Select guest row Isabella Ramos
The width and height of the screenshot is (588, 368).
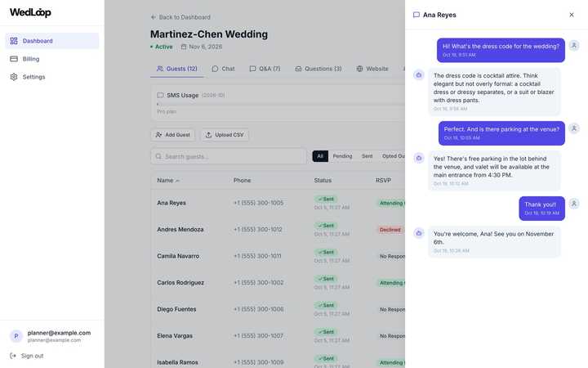[x=278, y=361]
